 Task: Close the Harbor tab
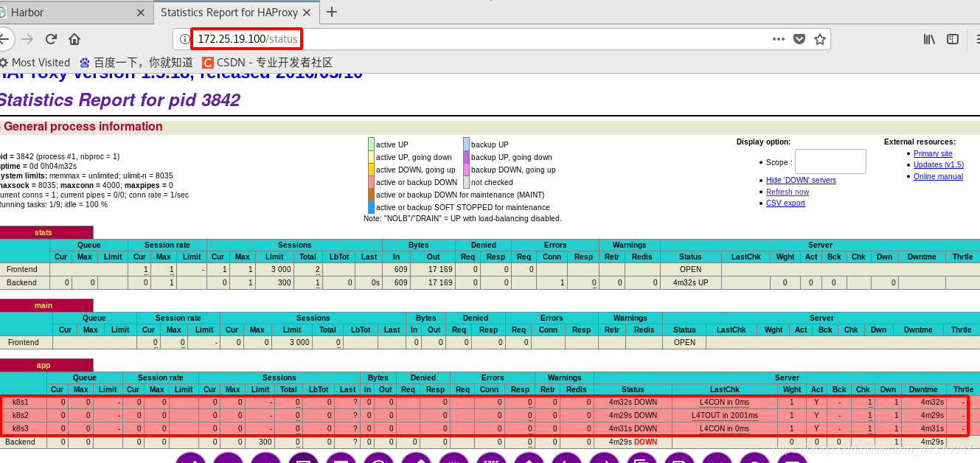(141, 13)
